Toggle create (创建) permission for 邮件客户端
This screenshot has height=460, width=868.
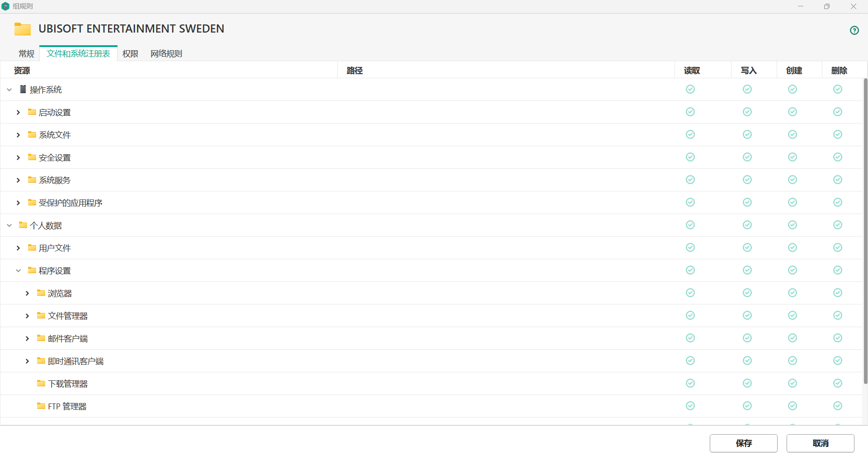tap(792, 338)
